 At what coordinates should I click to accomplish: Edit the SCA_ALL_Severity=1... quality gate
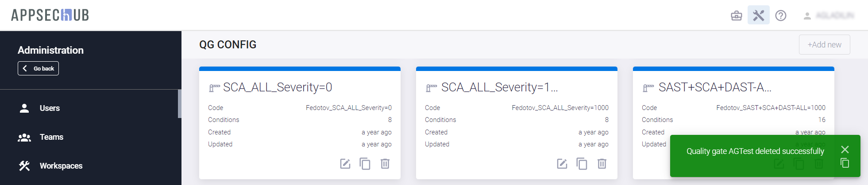click(562, 164)
